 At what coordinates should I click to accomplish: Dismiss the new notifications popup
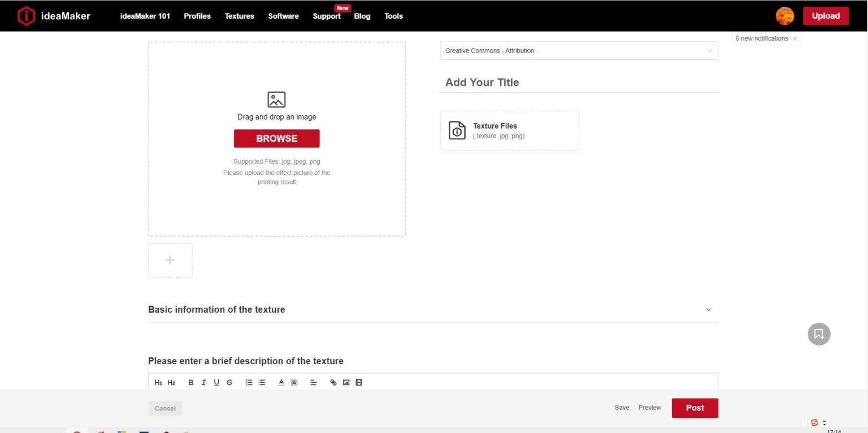tap(795, 39)
